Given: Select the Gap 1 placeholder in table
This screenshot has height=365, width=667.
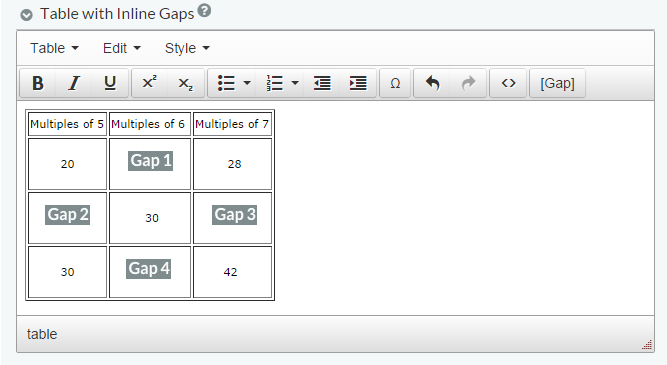Looking at the screenshot, I should [151, 161].
